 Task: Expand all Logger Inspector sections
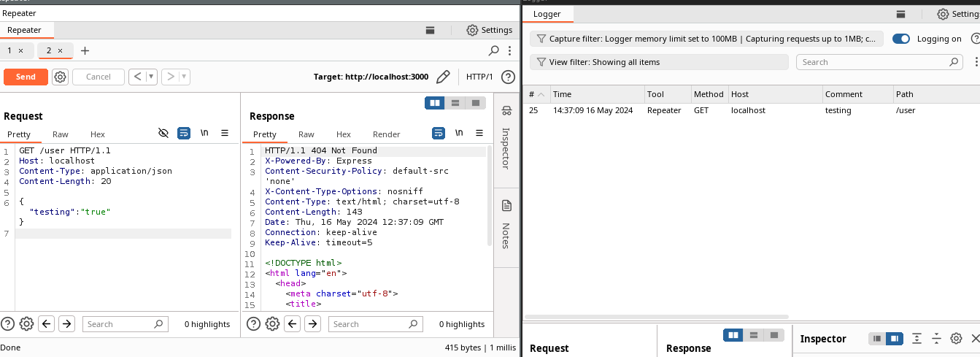917,339
